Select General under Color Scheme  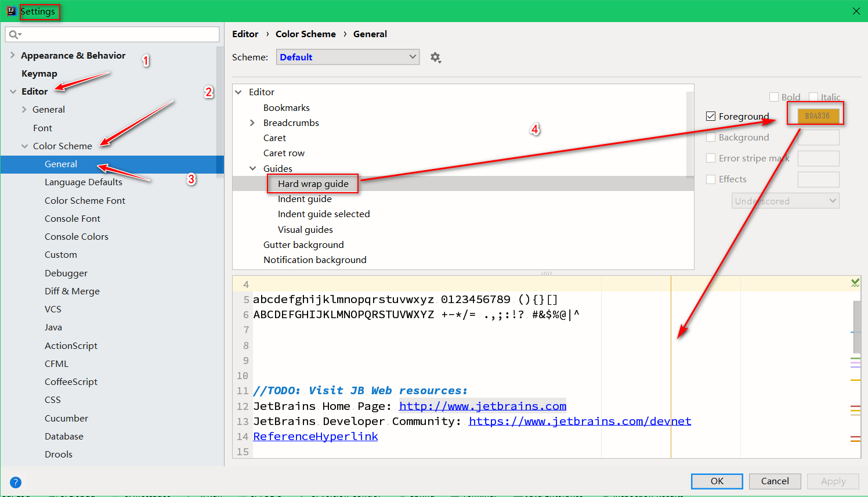[x=61, y=164]
